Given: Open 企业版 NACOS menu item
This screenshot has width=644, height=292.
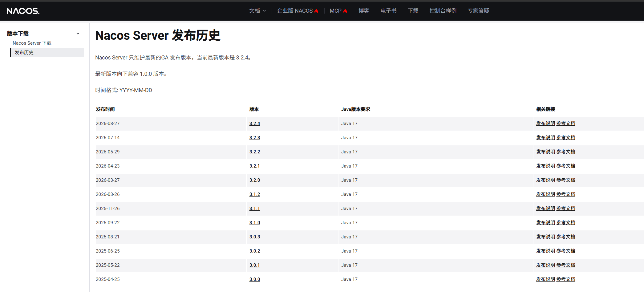Looking at the screenshot, I should point(298,11).
